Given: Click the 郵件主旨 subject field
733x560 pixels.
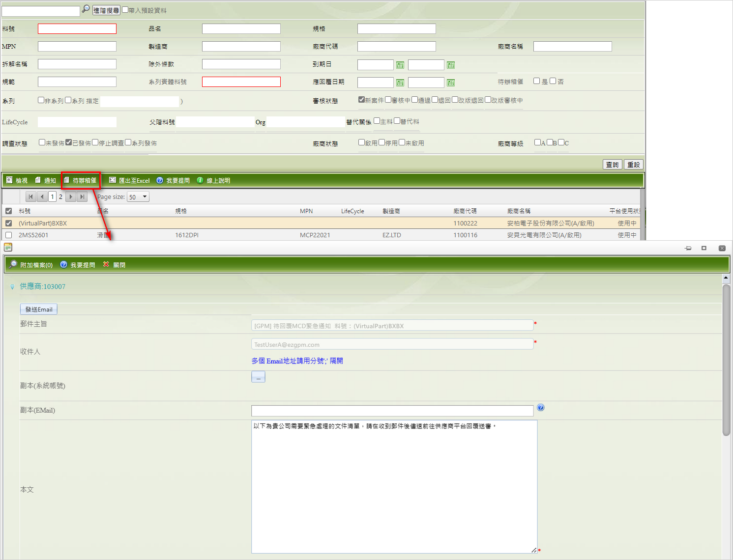Looking at the screenshot, I should click(x=392, y=326).
